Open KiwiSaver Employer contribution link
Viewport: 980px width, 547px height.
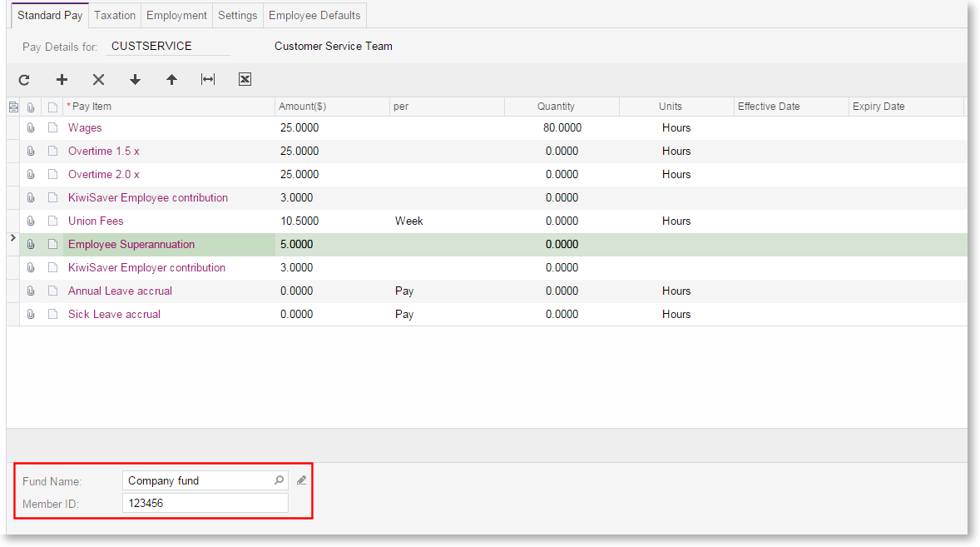coord(146,268)
